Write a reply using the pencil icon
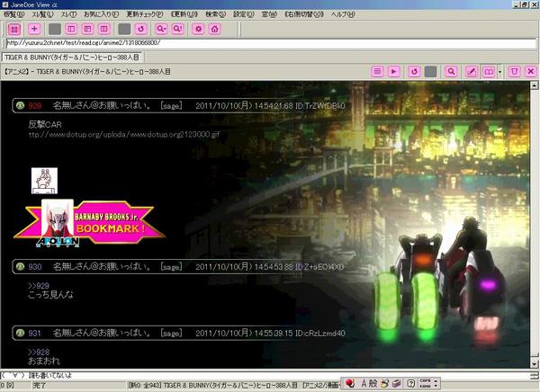The height and width of the screenshot is (392, 540). (472, 72)
